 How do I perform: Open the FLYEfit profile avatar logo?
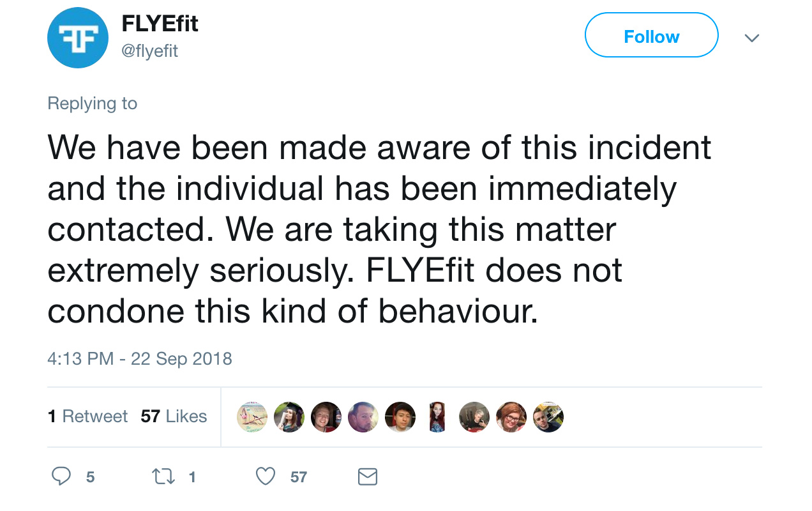pos(77,38)
